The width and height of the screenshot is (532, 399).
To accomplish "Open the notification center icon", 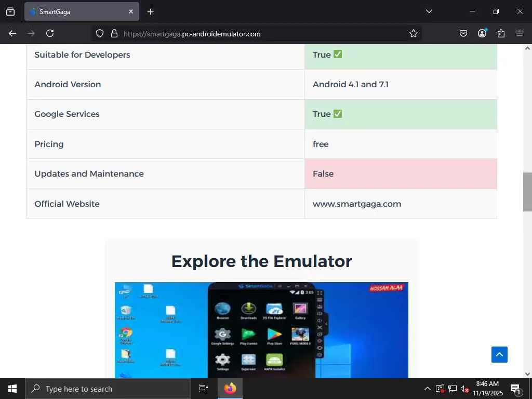I will pyautogui.click(x=516, y=389).
